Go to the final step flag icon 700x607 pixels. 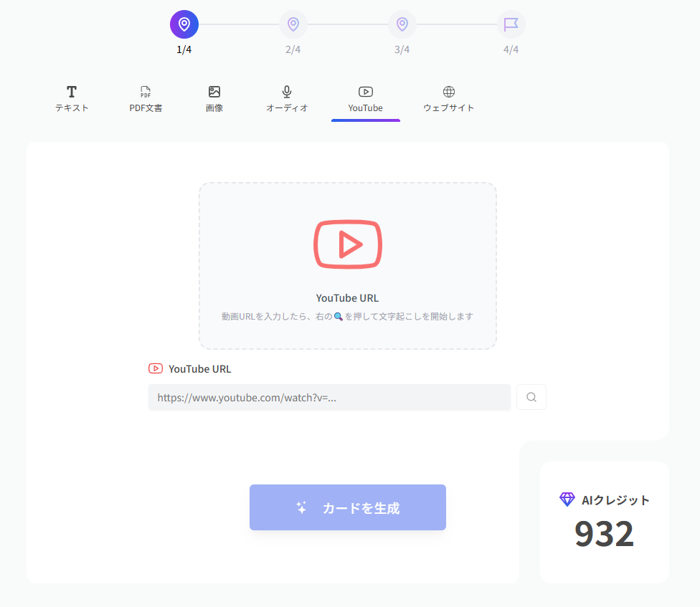pos(511,24)
